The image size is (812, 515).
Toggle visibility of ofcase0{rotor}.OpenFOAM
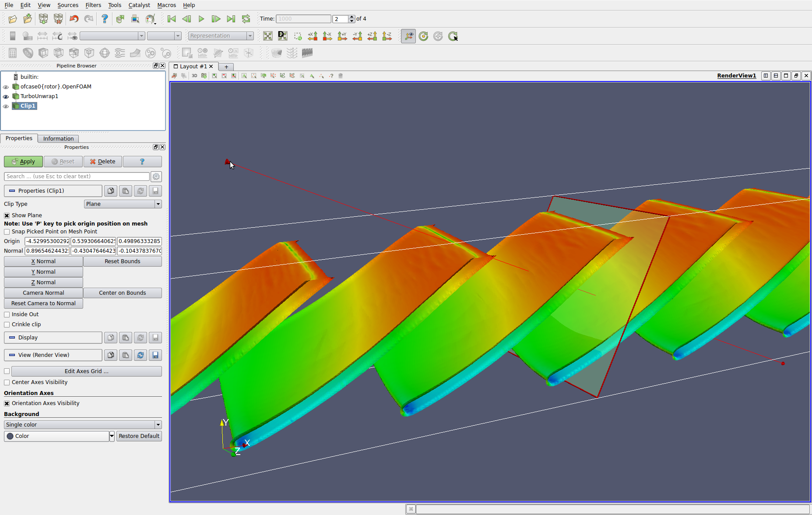tap(6, 87)
